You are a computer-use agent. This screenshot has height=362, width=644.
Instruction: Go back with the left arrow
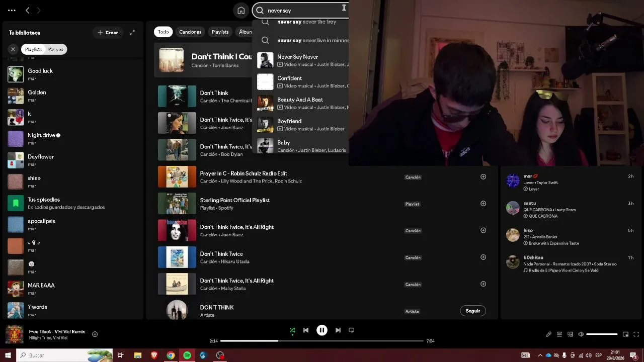pos(28,10)
